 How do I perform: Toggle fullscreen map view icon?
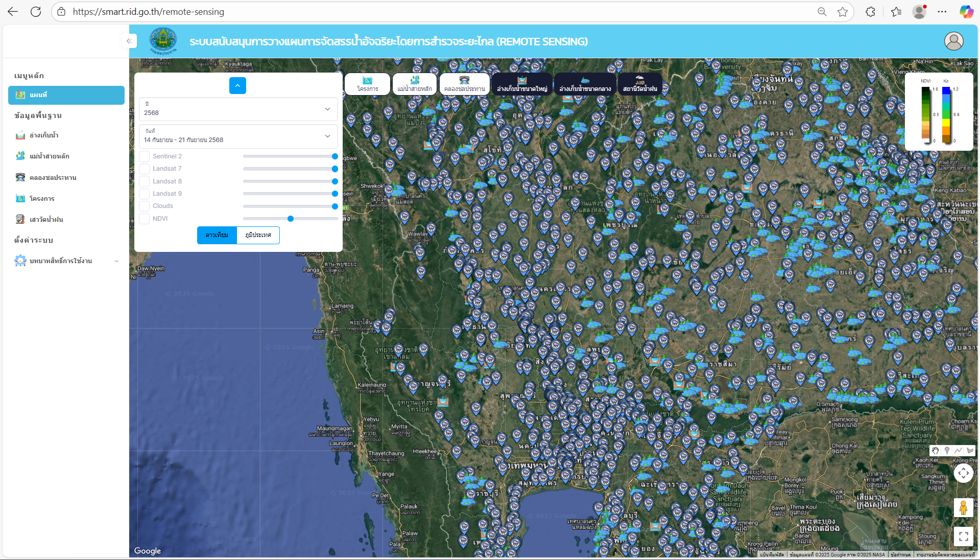coord(963,536)
